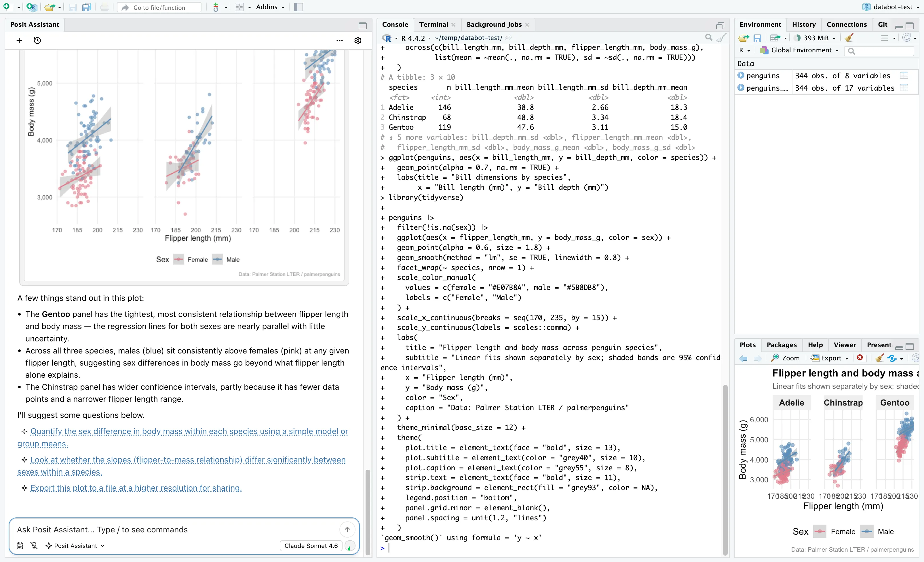Mute the assistant microphone

point(34,546)
